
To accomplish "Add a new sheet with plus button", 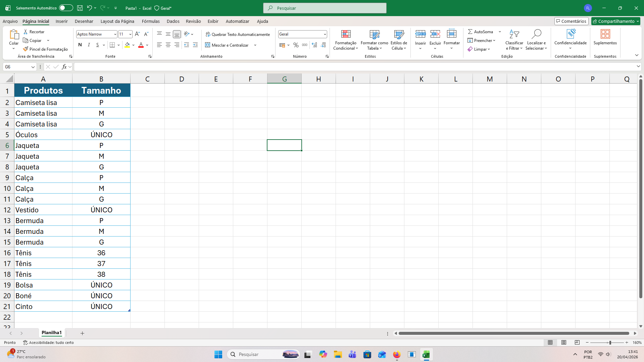I will click(82, 333).
